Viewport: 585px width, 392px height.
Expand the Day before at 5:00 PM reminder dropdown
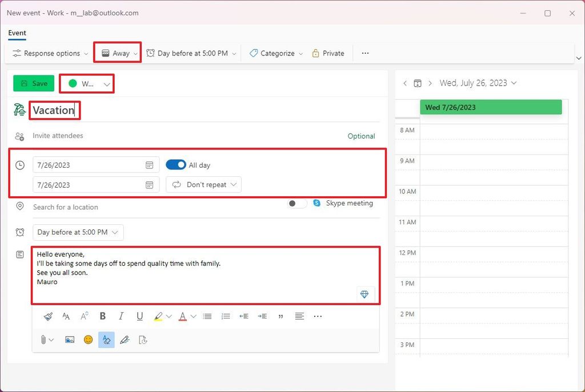78,232
